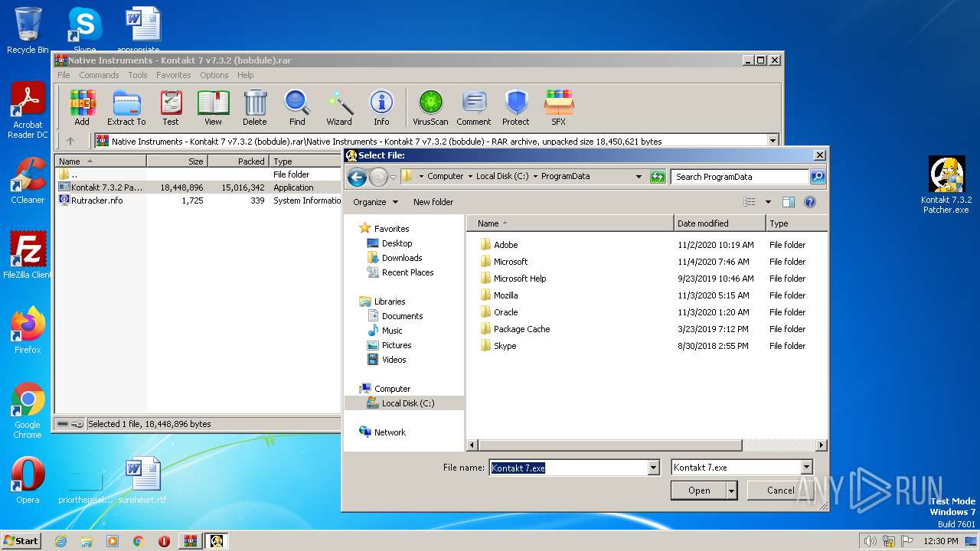Open the Tools menu
Screen dimensions: 980x551
[x=138, y=75]
